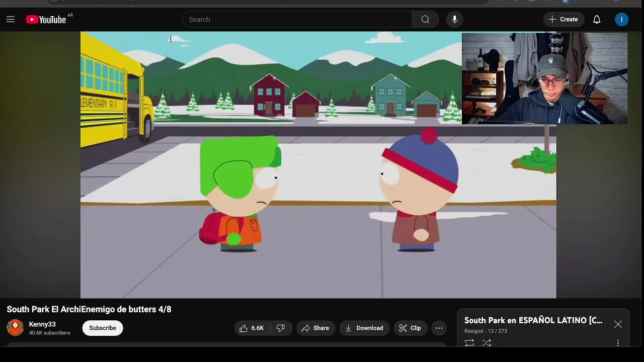
Task: Start voice search with microphone icon
Action: click(455, 20)
